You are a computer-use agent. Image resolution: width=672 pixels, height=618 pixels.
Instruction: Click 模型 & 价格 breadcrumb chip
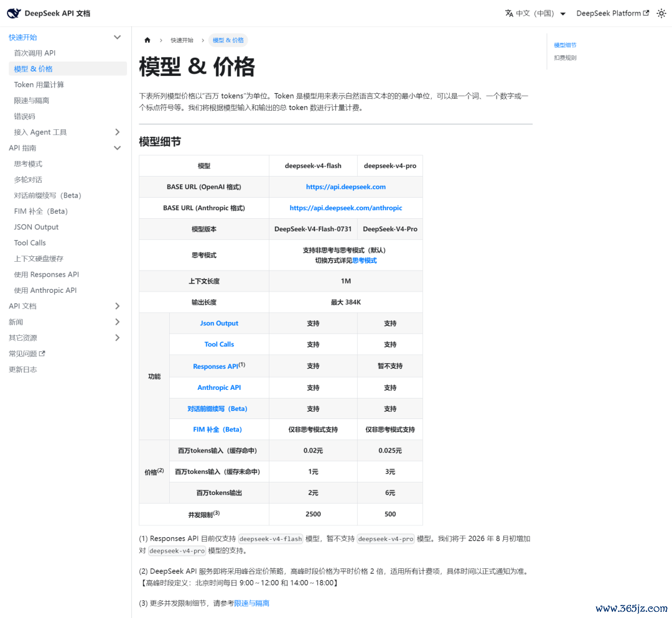[228, 40]
